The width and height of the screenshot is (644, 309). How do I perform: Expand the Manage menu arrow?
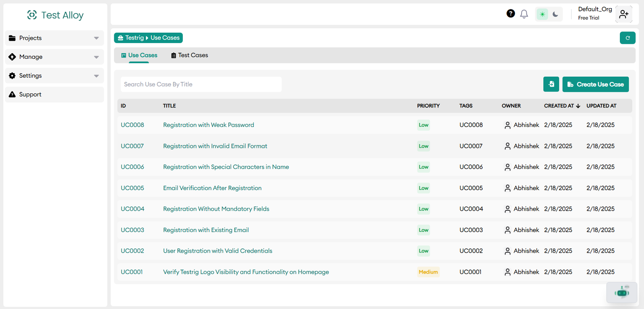(x=96, y=57)
